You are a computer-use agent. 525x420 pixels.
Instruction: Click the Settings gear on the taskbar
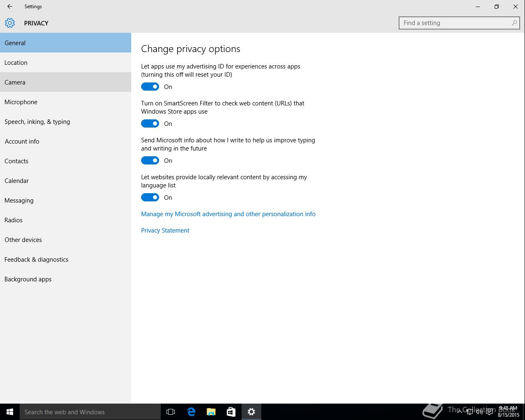pyautogui.click(x=251, y=412)
